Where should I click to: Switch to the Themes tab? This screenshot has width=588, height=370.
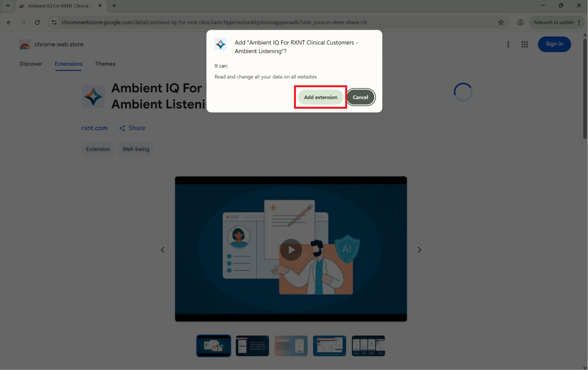[x=105, y=64]
